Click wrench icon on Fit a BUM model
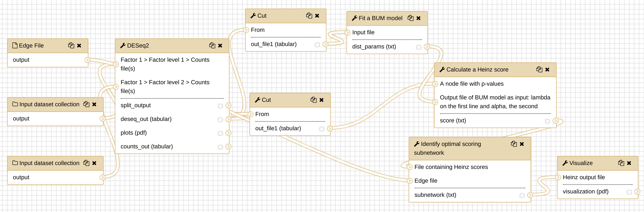Image resolution: width=644 pixels, height=212 pixels. (x=354, y=18)
